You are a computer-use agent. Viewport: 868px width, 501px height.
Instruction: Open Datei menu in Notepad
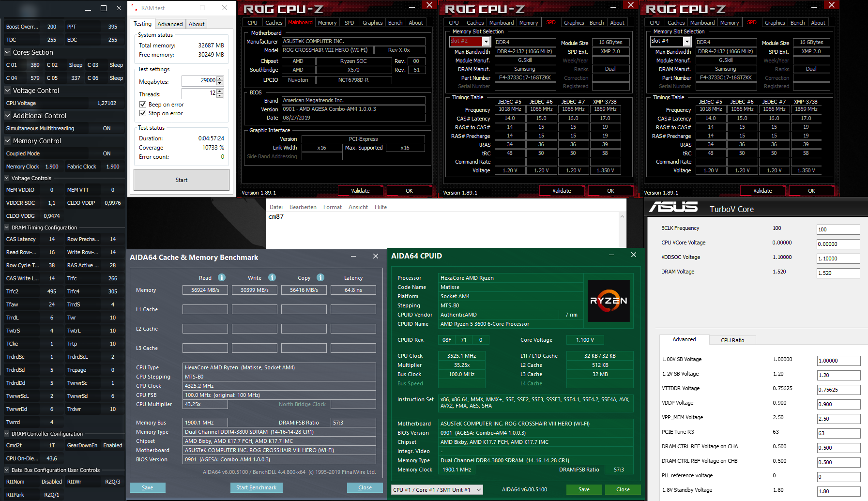(276, 207)
